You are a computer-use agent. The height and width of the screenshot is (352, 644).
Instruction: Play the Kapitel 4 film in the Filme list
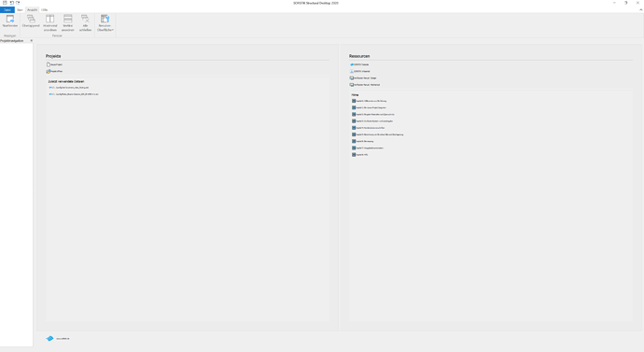coord(369,128)
